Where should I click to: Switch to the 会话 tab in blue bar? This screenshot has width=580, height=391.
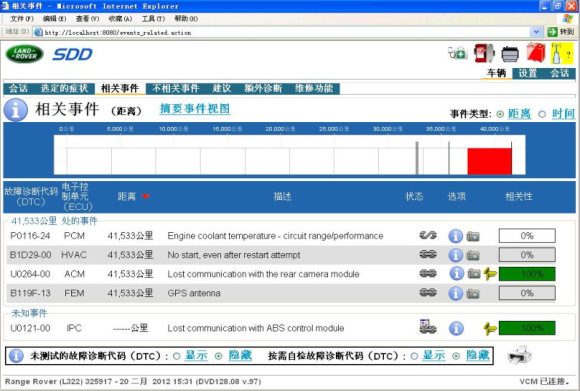pos(18,88)
